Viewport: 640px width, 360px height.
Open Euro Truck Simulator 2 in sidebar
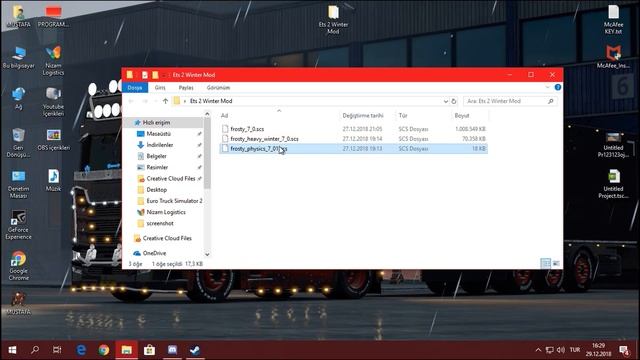174,201
